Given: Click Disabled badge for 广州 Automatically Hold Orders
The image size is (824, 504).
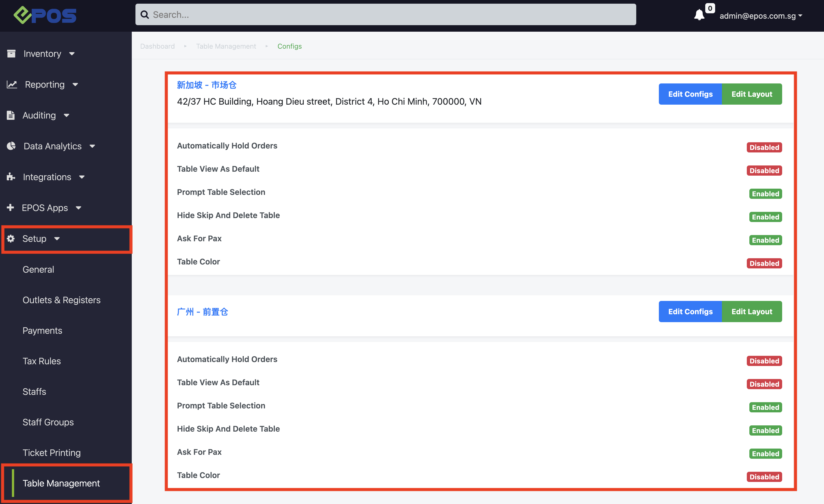Looking at the screenshot, I should (764, 361).
